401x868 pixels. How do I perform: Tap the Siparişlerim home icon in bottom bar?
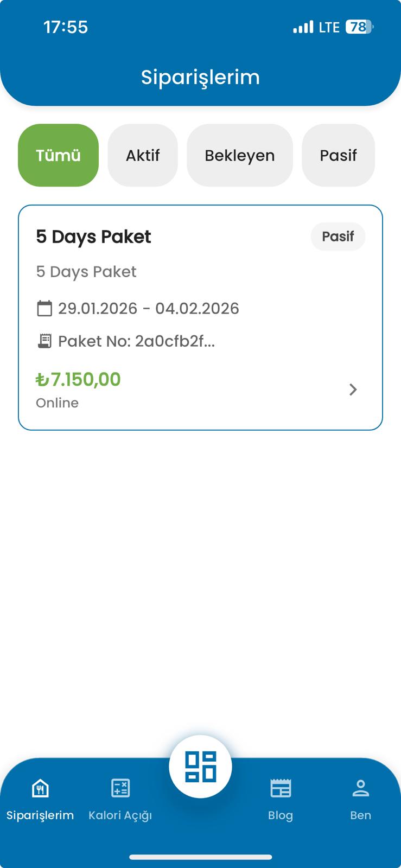pyautogui.click(x=40, y=788)
